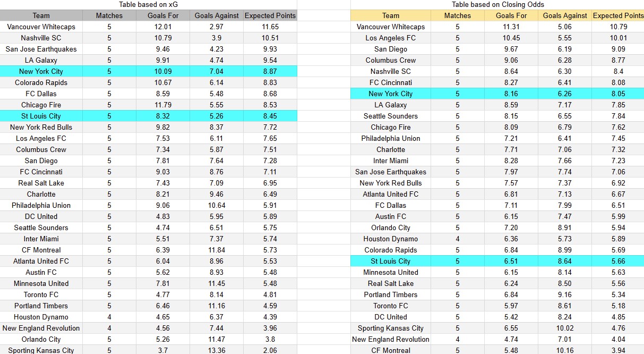
Task: Select the highlighted St Louis City cell in Closing Odds table
Action: (392, 261)
